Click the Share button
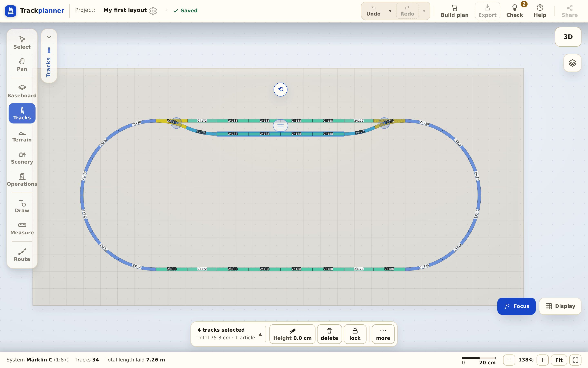Viewport: 588px width, 368px height. [569, 11]
